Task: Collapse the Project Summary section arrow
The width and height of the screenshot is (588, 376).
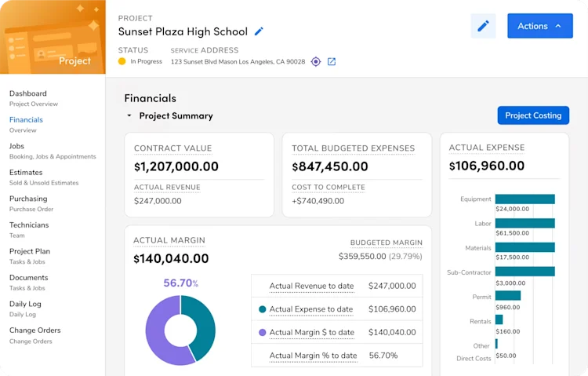Action: coord(129,115)
